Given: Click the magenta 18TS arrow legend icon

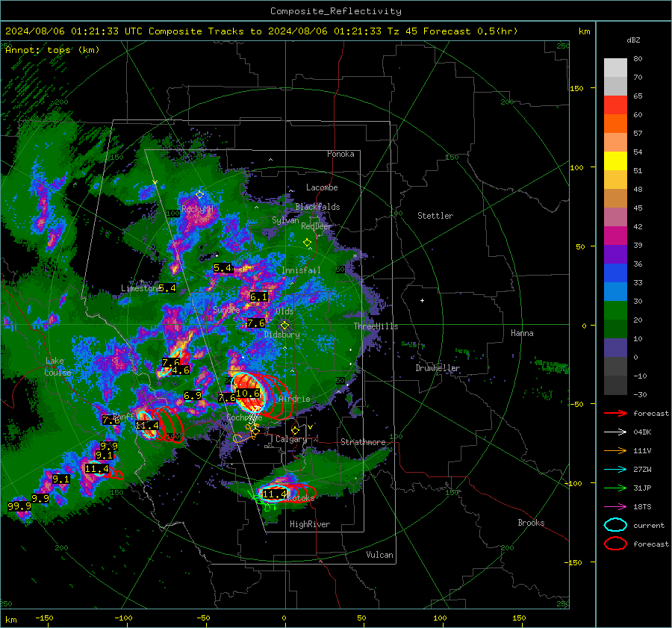Looking at the screenshot, I should point(615,507).
